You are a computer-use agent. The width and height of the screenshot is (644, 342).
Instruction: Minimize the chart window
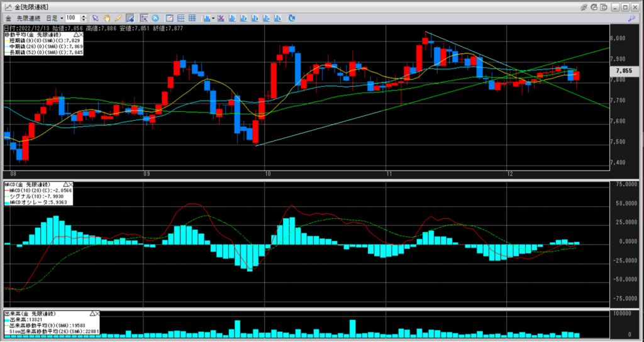(615, 7)
